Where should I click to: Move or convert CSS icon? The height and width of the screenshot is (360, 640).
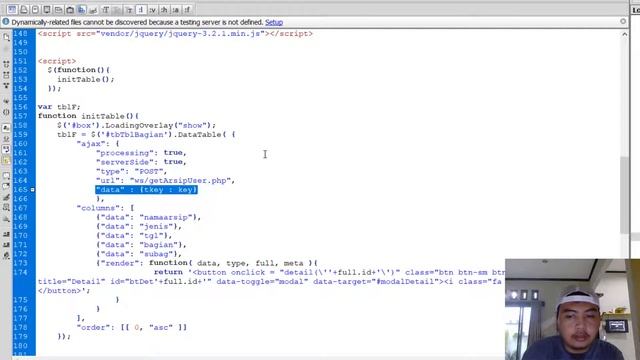(x=6, y=219)
